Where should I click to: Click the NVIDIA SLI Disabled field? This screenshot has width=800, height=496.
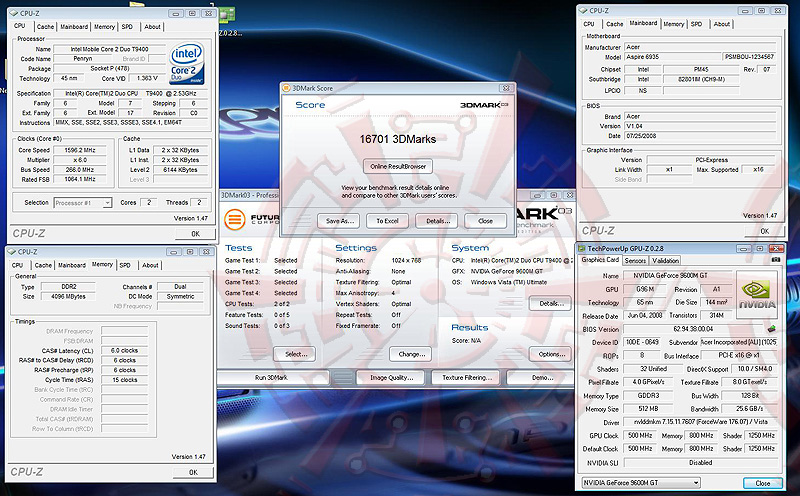pyautogui.click(x=701, y=462)
